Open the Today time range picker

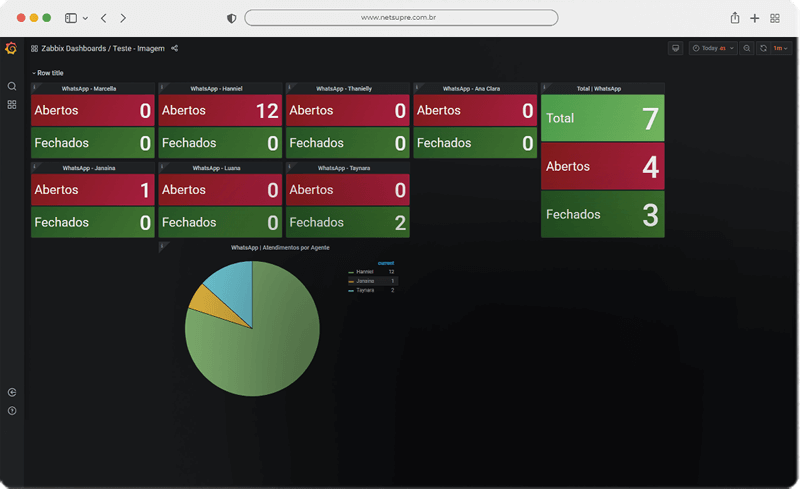[712, 48]
